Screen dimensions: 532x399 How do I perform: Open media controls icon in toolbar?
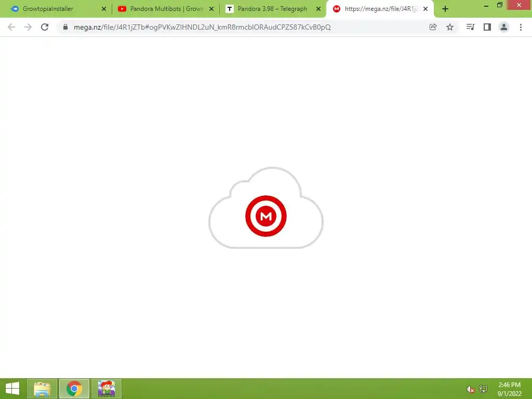[470, 27]
